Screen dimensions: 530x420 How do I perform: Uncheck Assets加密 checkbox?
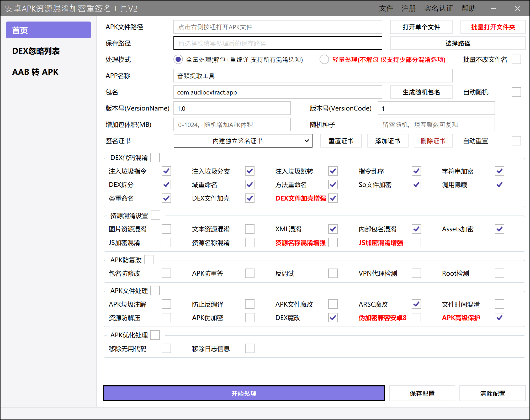pyautogui.click(x=499, y=229)
